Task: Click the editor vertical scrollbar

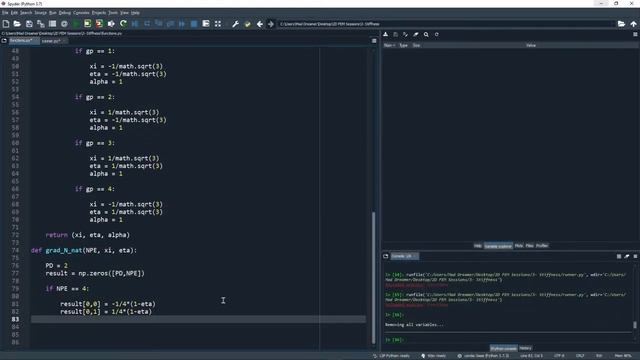Action: (373, 278)
